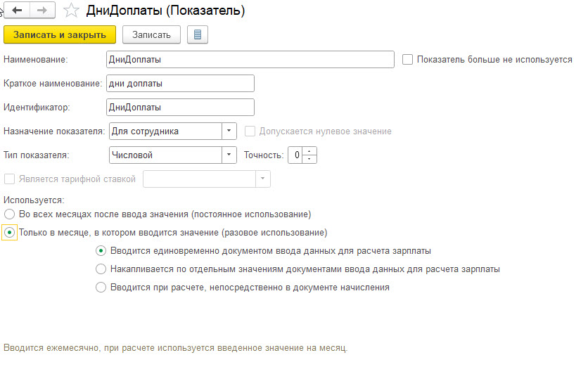
Task: Click into the Идентификатор field
Action: click(180, 107)
